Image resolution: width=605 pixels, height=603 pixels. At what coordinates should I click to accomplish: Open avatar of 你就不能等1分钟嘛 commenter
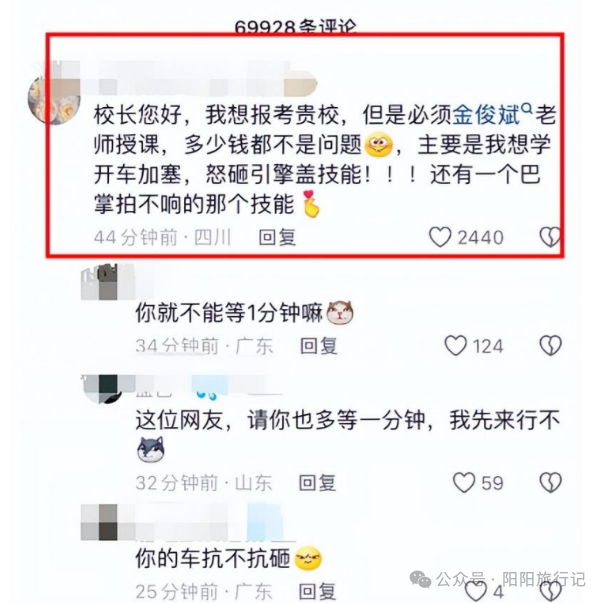tap(99, 282)
